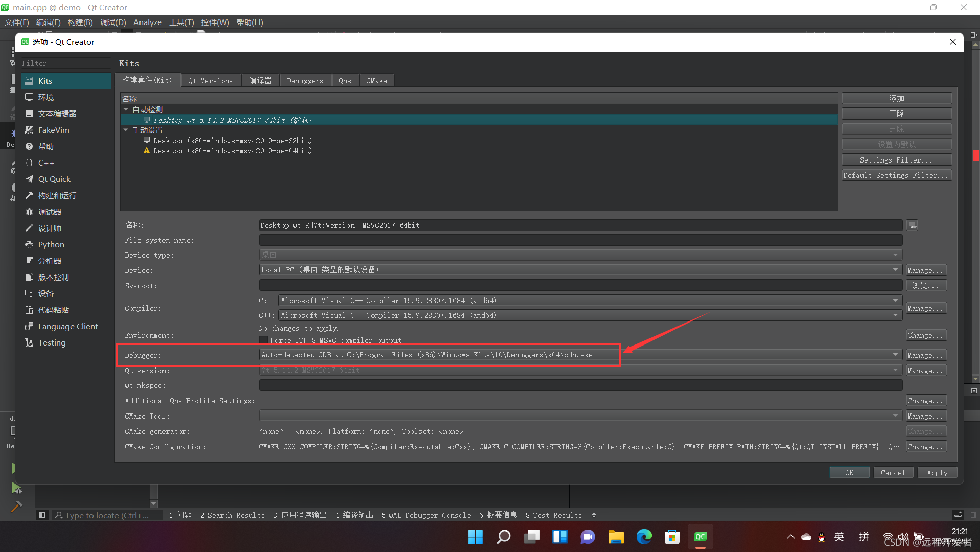Open the 文本编辑器 settings category
The width and height of the screenshot is (980, 552).
[x=66, y=113]
